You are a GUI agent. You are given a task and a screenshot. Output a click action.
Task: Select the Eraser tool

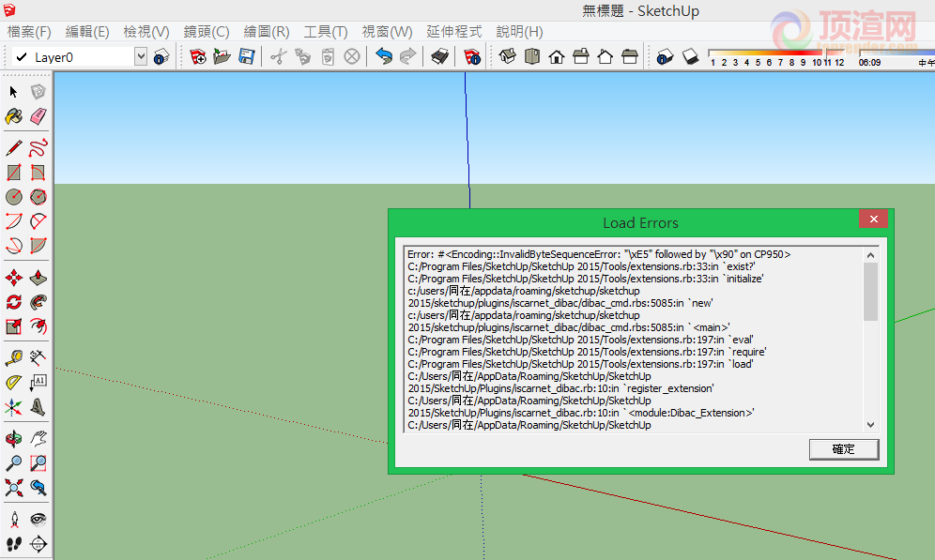pos(38,116)
